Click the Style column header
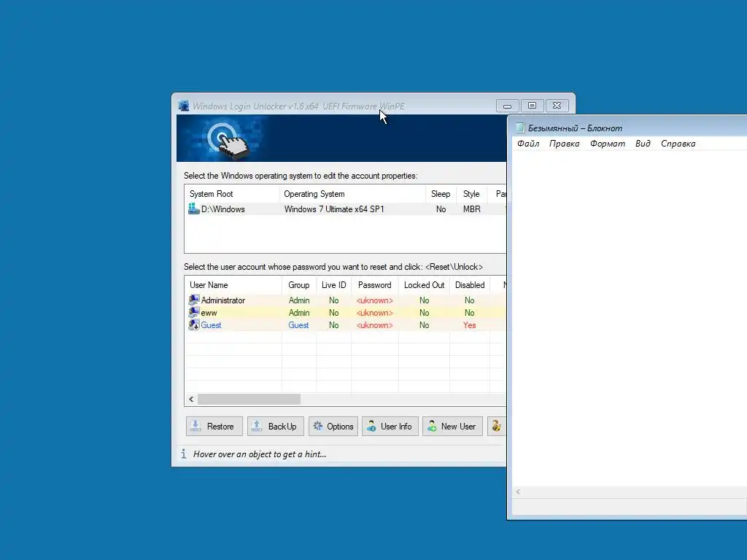 coord(472,194)
